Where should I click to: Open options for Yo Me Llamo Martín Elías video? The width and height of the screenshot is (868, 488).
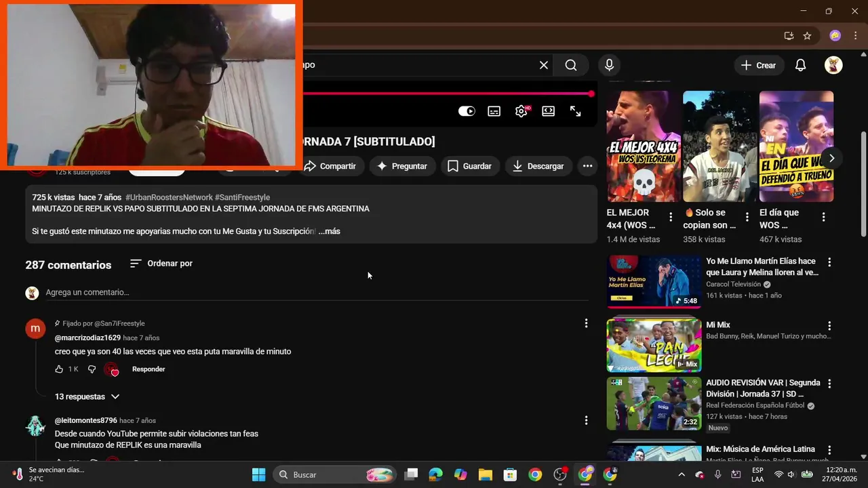tap(829, 262)
